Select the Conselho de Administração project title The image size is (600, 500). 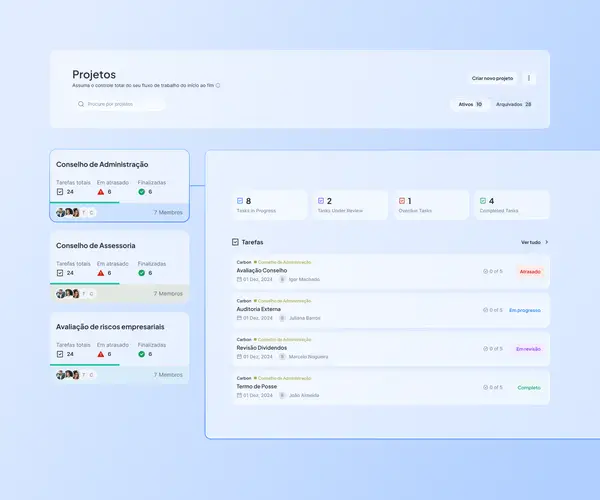(102, 164)
